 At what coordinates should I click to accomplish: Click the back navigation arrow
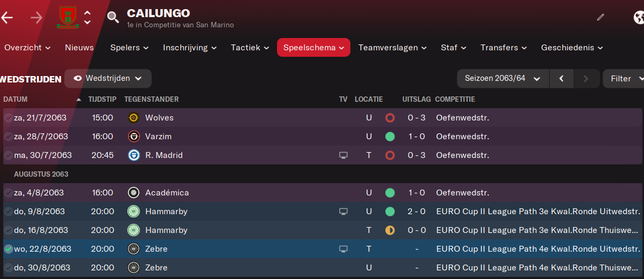[6, 18]
